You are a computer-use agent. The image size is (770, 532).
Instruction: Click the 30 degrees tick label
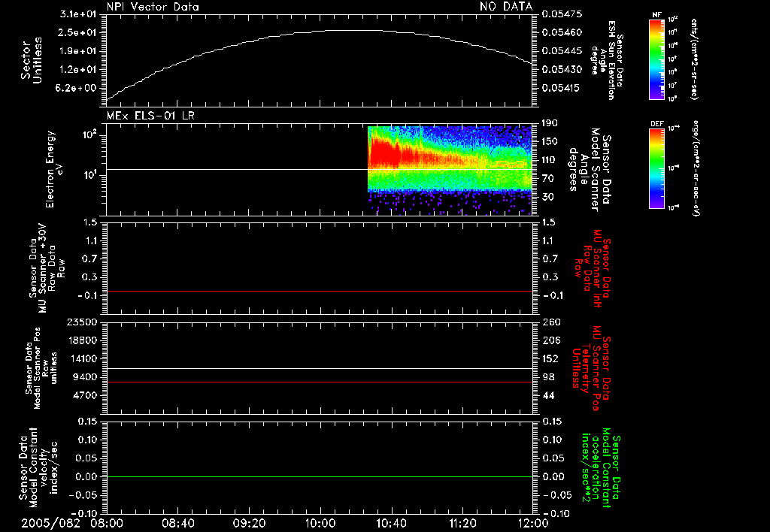click(547, 197)
